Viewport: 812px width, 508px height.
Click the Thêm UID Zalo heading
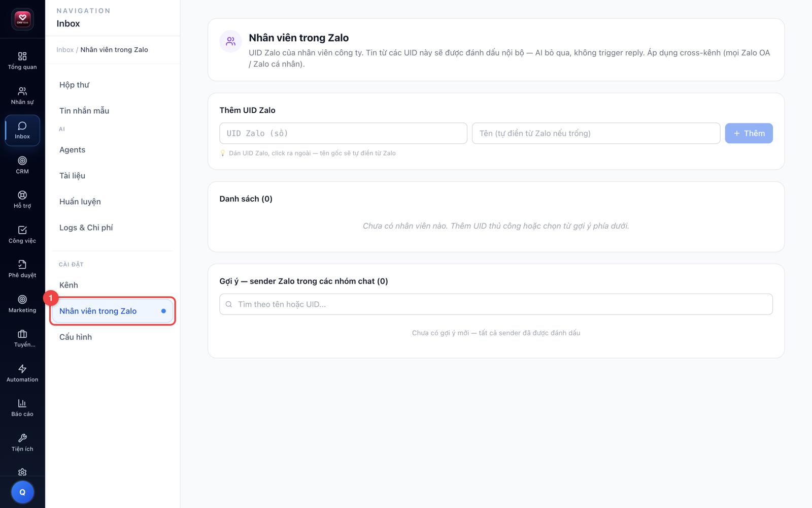[x=248, y=110]
